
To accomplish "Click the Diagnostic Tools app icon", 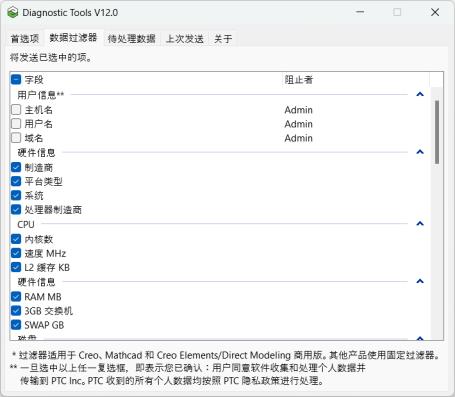I will pos(12,13).
